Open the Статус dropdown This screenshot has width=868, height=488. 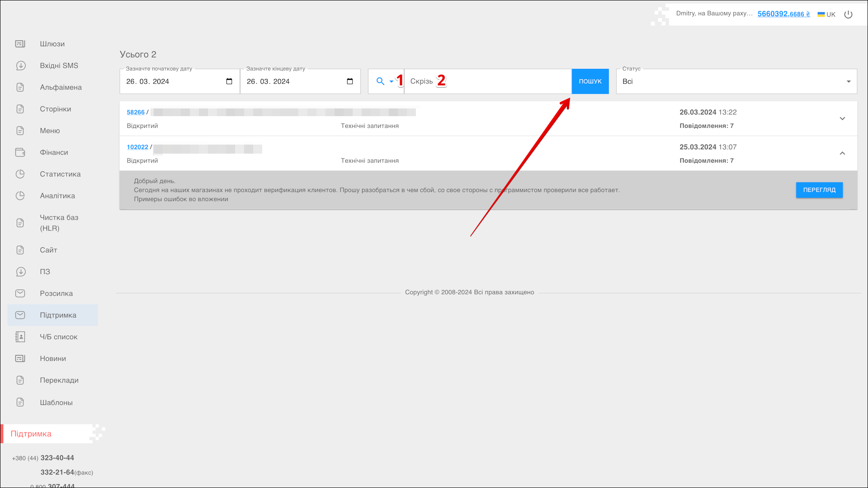[x=736, y=82]
